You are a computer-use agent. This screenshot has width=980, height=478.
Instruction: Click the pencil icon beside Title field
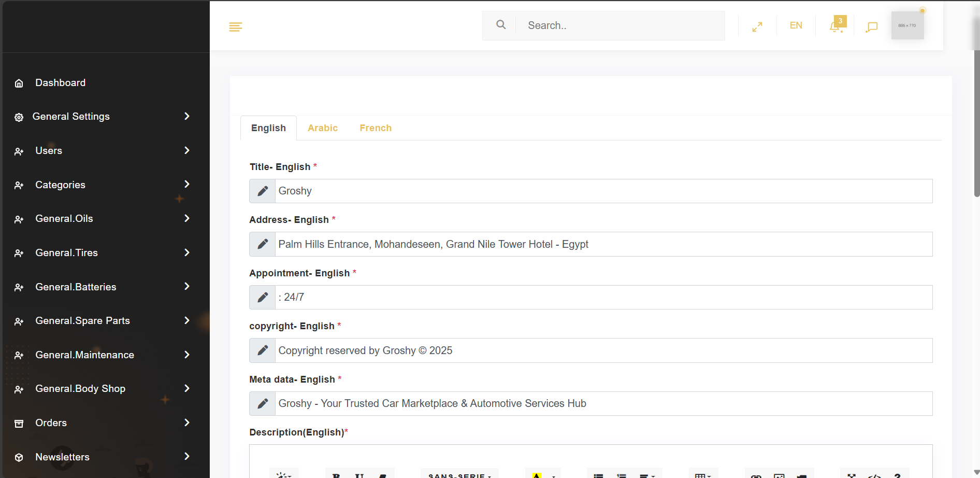click(263, 191)
